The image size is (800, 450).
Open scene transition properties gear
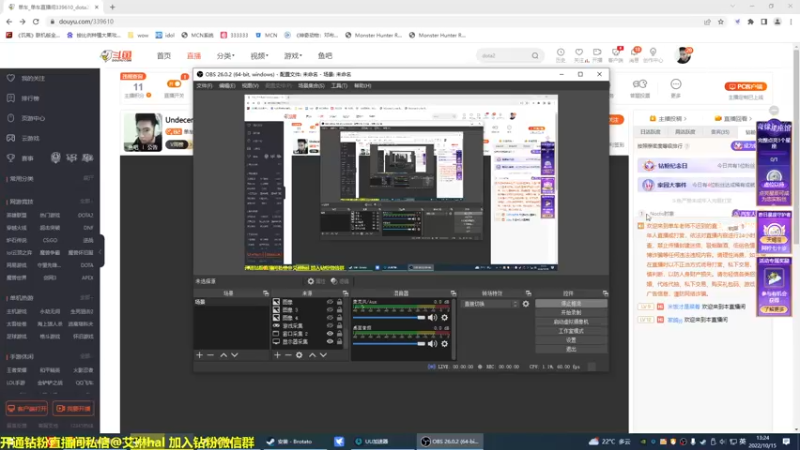tap(526, 304)
